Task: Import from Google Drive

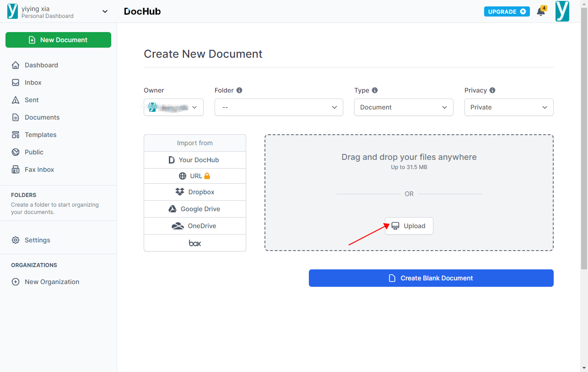Action: (195, 209)
